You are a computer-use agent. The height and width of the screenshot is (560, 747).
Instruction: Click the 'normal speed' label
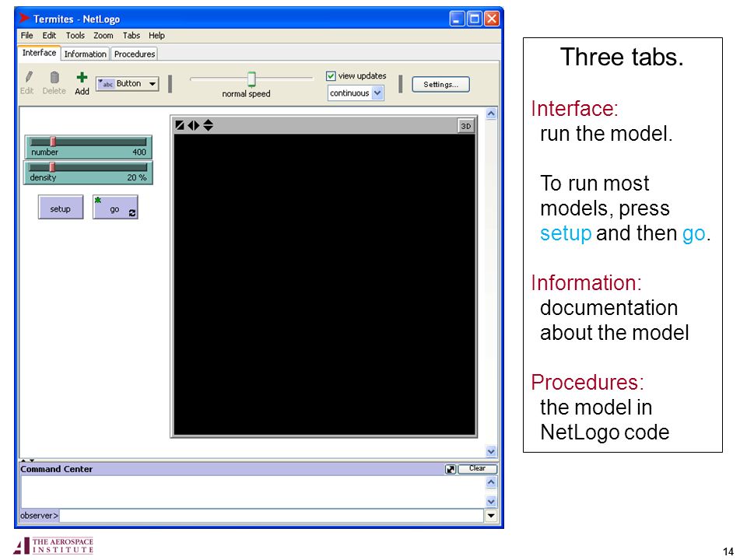[247, 94]
